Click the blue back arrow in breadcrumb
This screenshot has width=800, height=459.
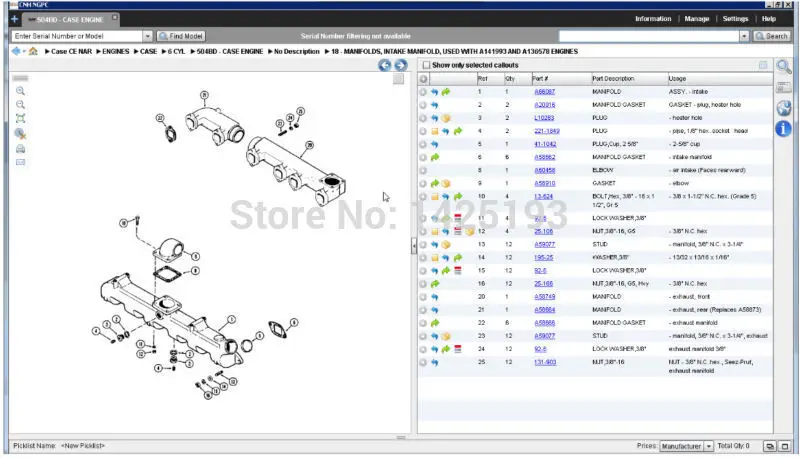click(x=16, y=51)
